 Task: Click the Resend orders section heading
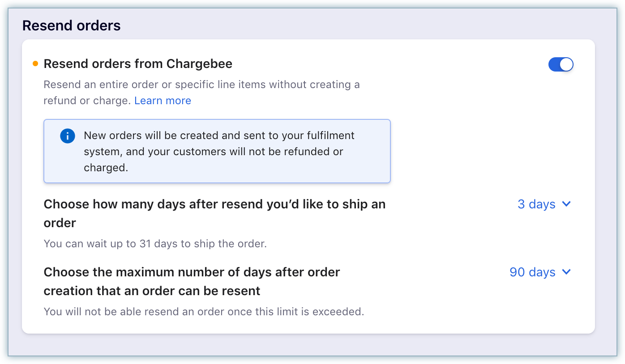[72, 25]
